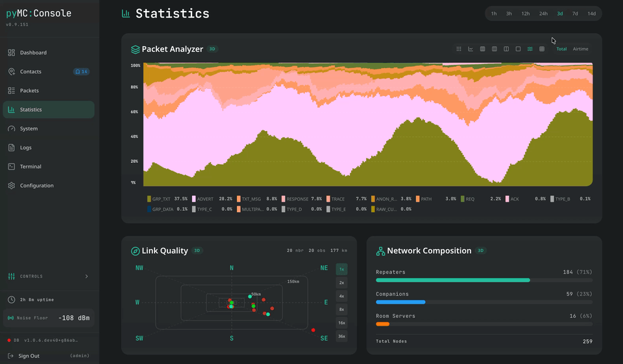The height and width of the screenshot is (364, 623).
Task: Open the Terminal page in sidebar
Action: (31, 167)
